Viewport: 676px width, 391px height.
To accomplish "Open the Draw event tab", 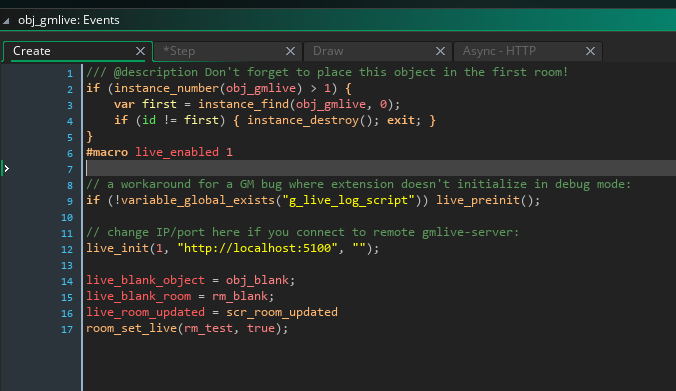I will pos(378,51).
